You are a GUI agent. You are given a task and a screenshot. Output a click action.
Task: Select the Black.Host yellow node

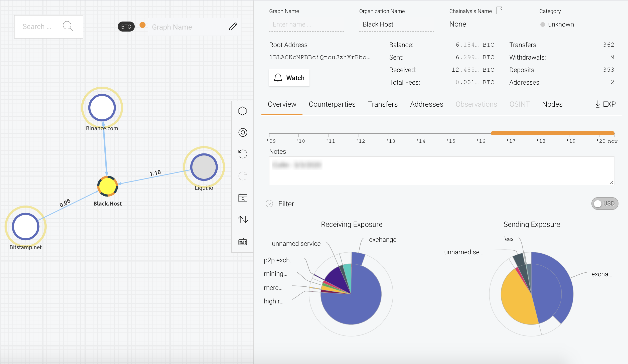point(107,186)
